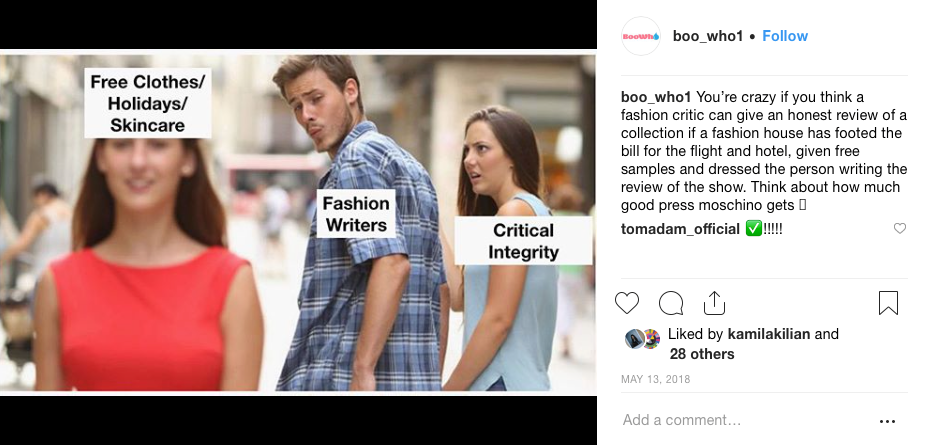This screenshot has width=928, height=445.
Task: Click the Critical Integrity label in meme
Action: 523,241
